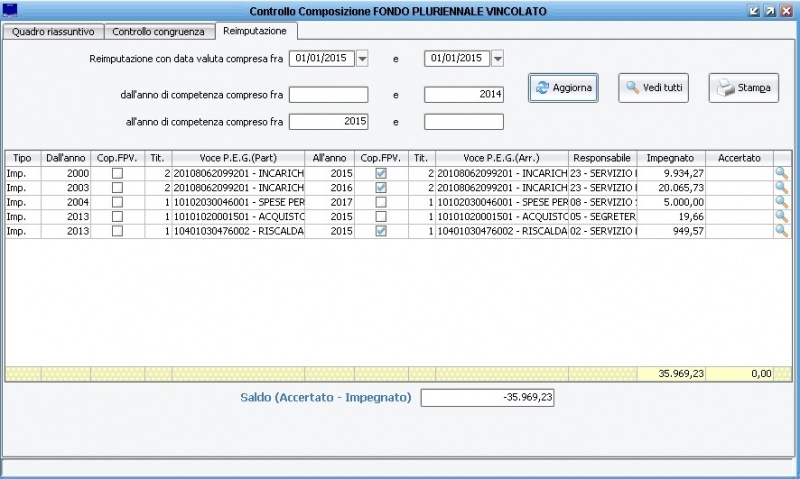Open the first date valuta dropdown

[x=362, y=58]
